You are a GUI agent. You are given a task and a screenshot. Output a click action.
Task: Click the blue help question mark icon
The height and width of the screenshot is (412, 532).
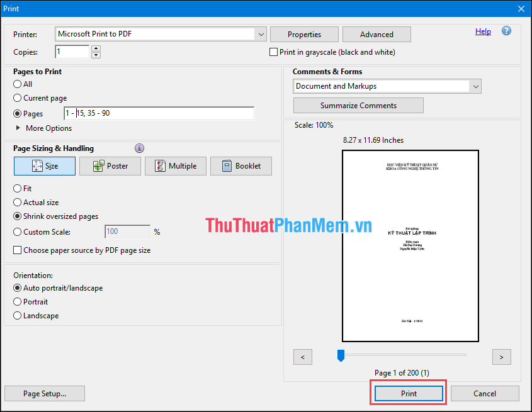click(x=506, y=31)
